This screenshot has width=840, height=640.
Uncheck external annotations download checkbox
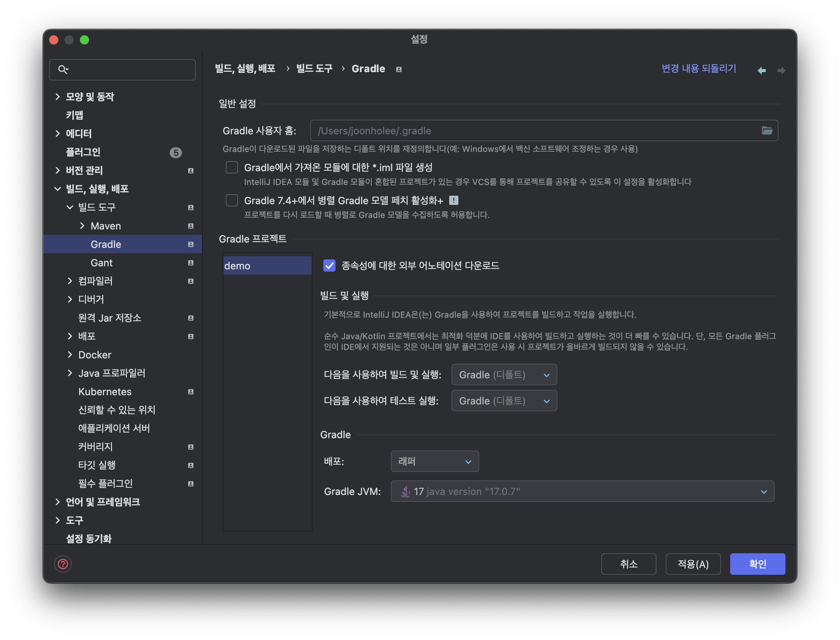coord(329,266)
